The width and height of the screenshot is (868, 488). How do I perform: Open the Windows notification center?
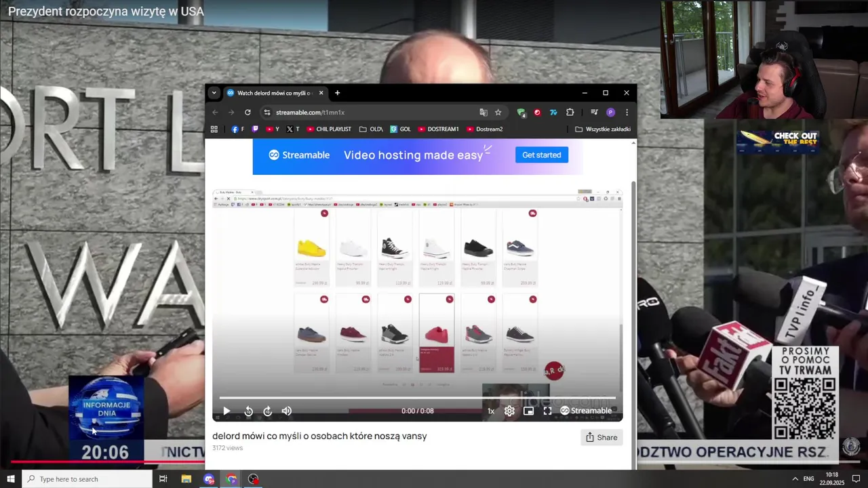click(x=856, y=479)
